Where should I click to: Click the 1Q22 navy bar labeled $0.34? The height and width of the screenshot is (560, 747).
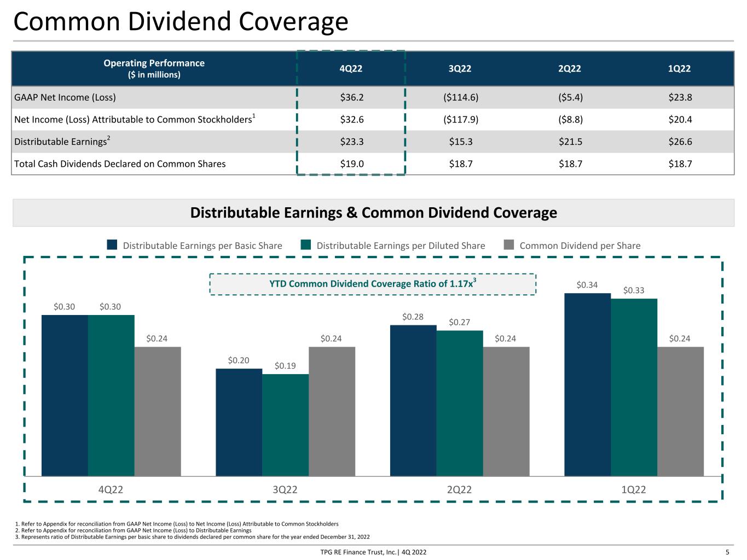coord(587,384)
